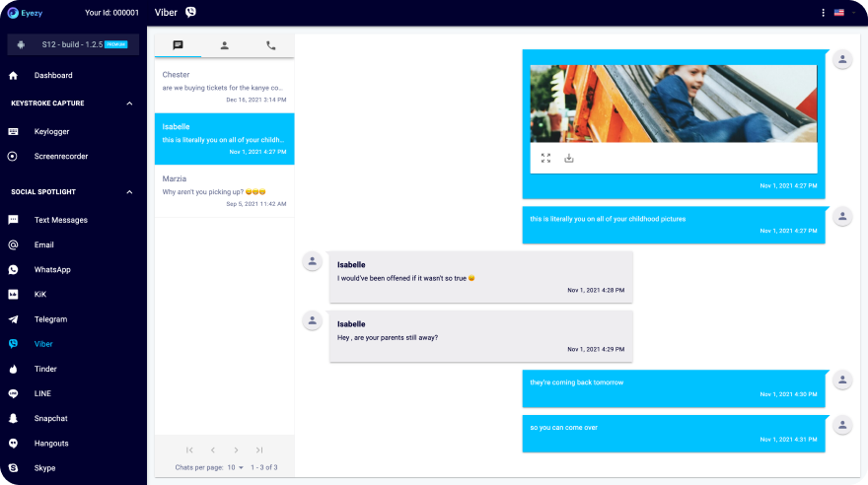This screenshot has height=485, width=868.
Task: Open the Chester conversation
Action: coord(224,87)
